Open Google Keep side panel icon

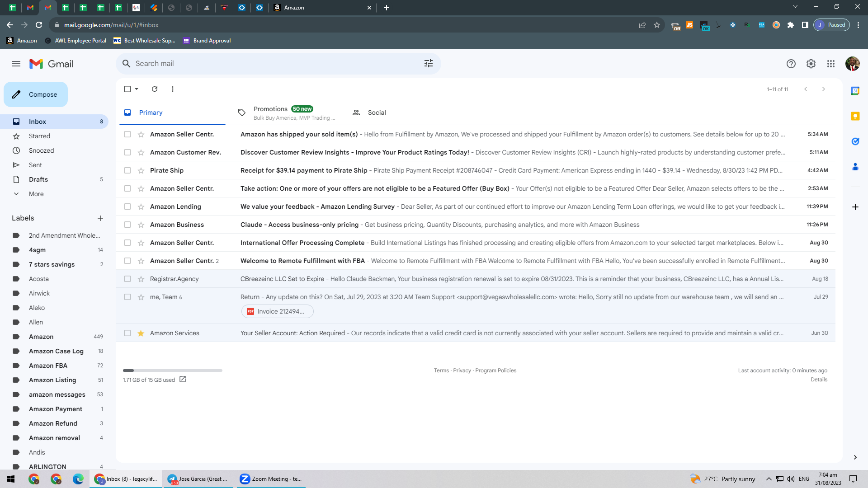pos(855,116)
